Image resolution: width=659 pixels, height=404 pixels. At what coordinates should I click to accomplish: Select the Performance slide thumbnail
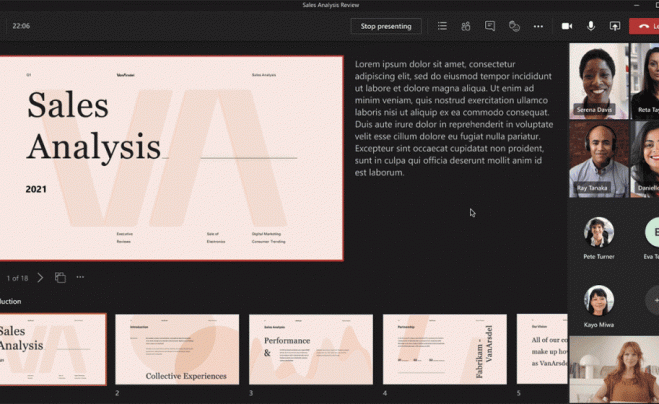310,349
